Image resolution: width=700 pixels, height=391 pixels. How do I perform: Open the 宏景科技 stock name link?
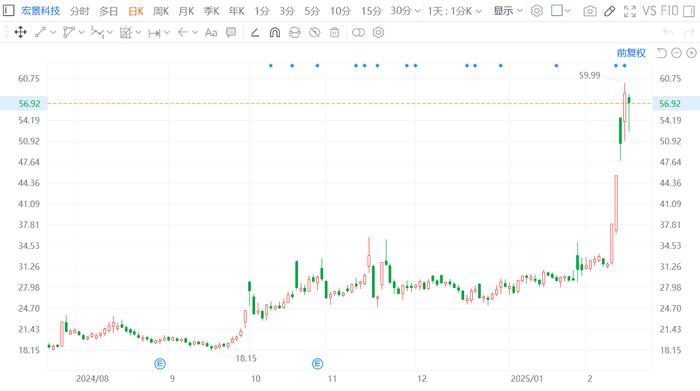pyautogui.click(x=41, y=11)
